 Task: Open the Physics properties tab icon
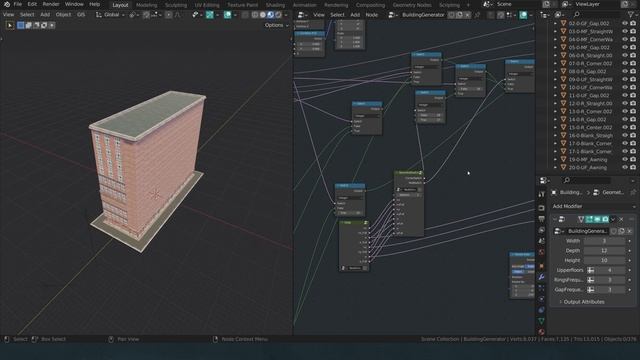tap(542, 299)
